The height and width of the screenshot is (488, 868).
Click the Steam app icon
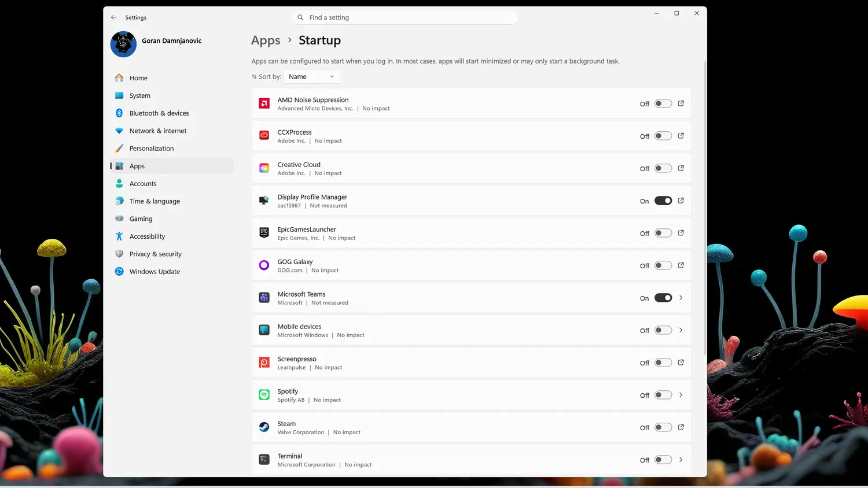coord(264,427)
